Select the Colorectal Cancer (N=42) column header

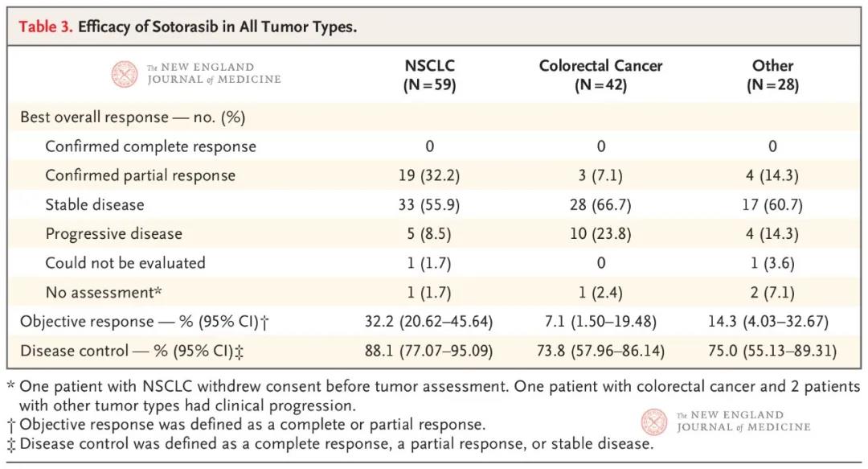pyautogui.click(x=600, y=76)
